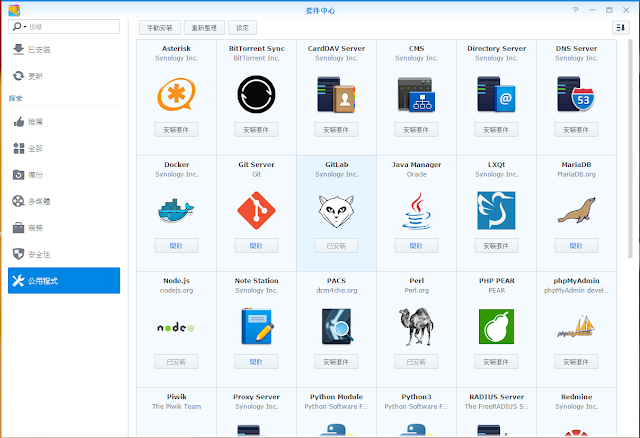Install the DNS Server package
The image size is (640, 438).
pos(576,130)
